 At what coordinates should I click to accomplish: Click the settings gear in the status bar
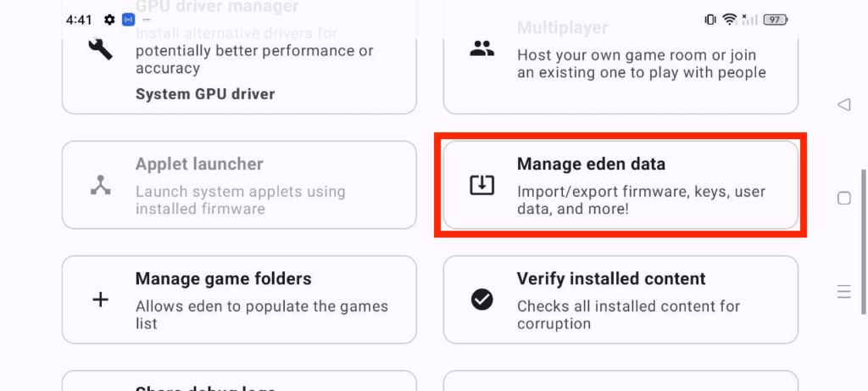[109, 20]
